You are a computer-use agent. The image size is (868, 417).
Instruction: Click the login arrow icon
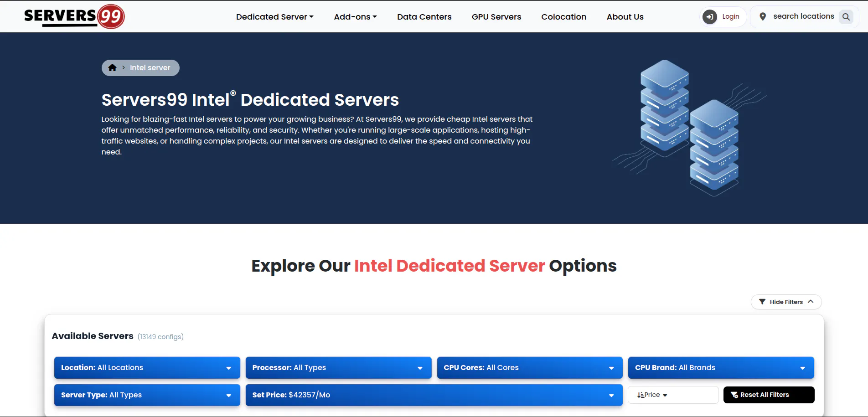coord(710,17)
